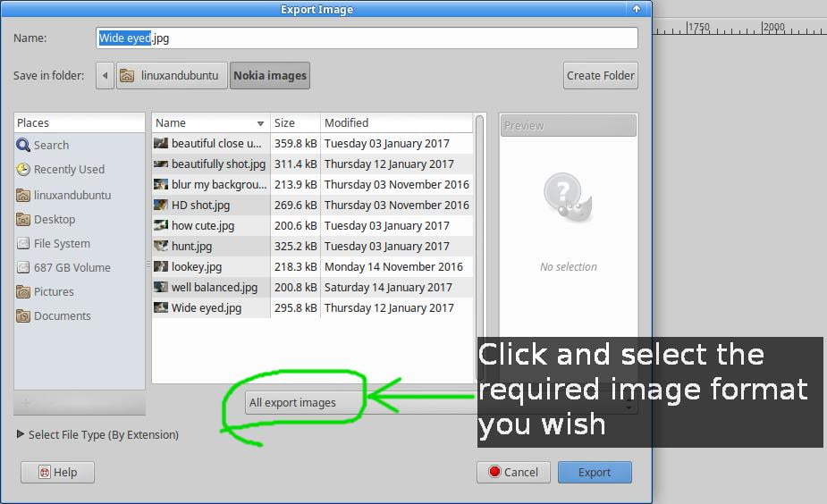827x504 pixels.
Task: Click the size value 325.2 kB
Action: point(295,247)
